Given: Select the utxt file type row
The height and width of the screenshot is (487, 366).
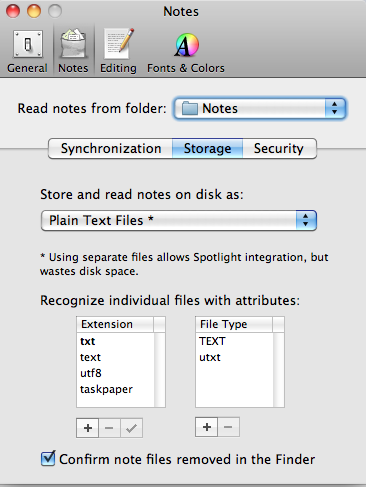Looking at the screenshot, I should (x=235, y=357).
